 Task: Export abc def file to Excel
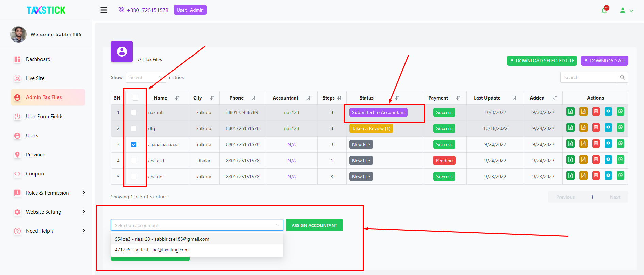(571, 175)
